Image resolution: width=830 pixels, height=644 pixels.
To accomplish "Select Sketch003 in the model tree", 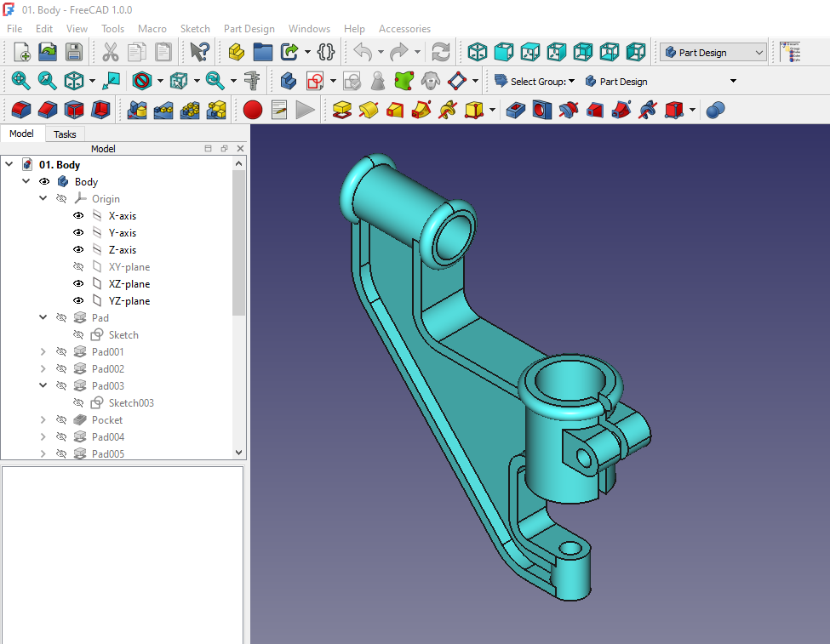I will [x=131, y=403].
